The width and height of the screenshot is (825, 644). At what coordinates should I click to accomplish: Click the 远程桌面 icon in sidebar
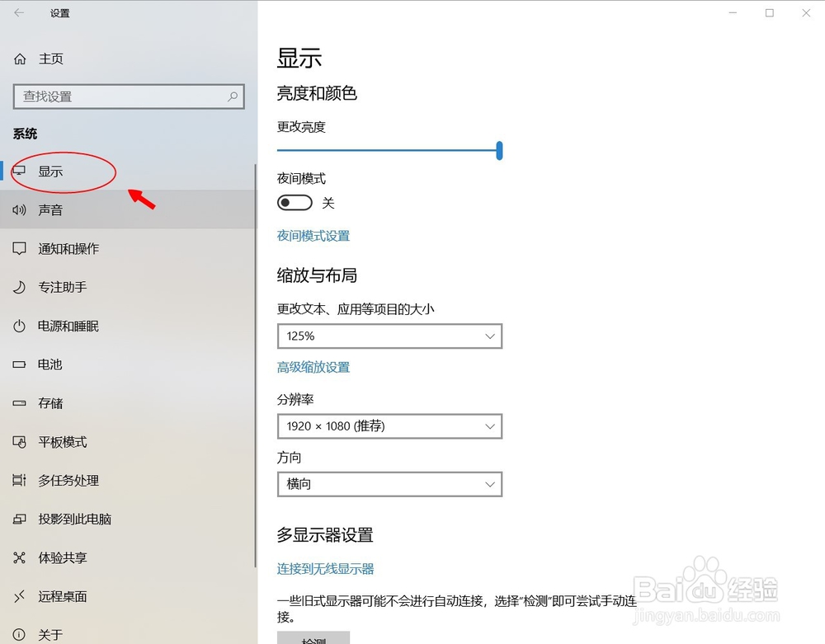click(x=19, y=596)
